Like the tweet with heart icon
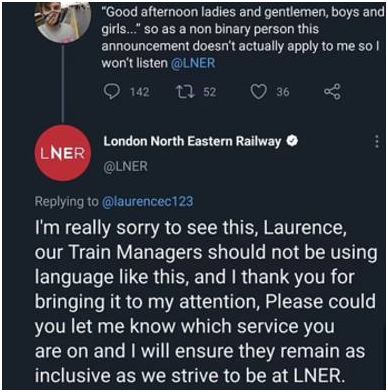The image size is (388, 392). (259, 92)
